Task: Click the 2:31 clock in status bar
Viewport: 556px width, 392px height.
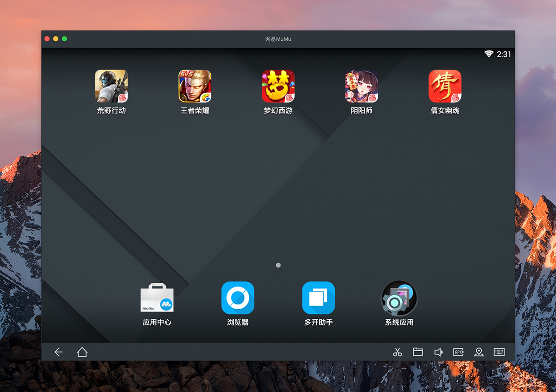Action: tap(504, 54)
